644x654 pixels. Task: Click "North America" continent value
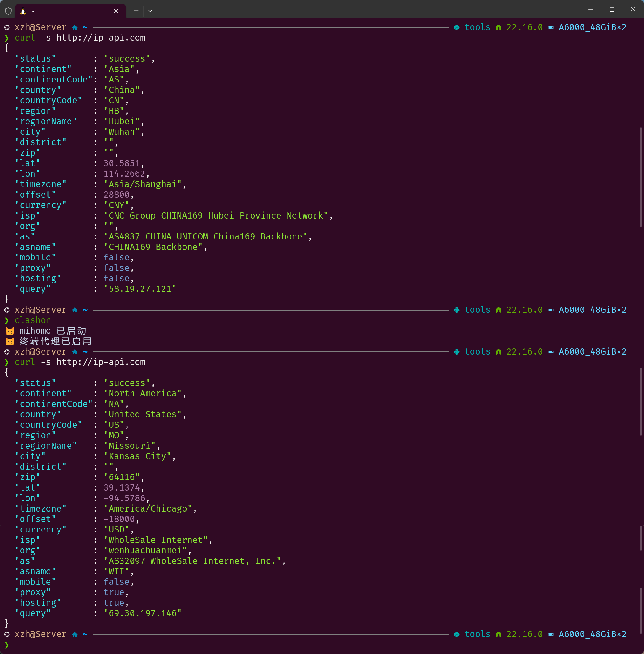(143, 394)
